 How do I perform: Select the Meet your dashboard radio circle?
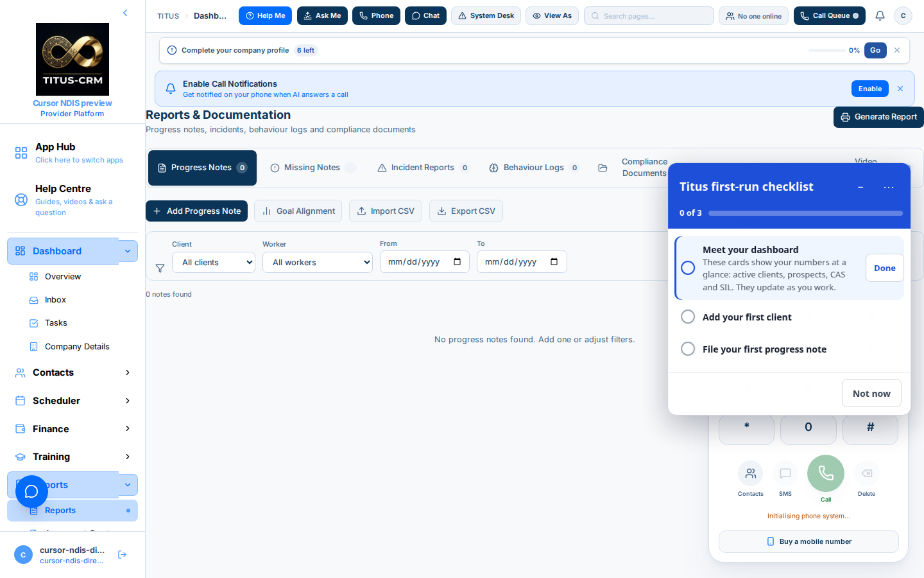tap(688, 268)
